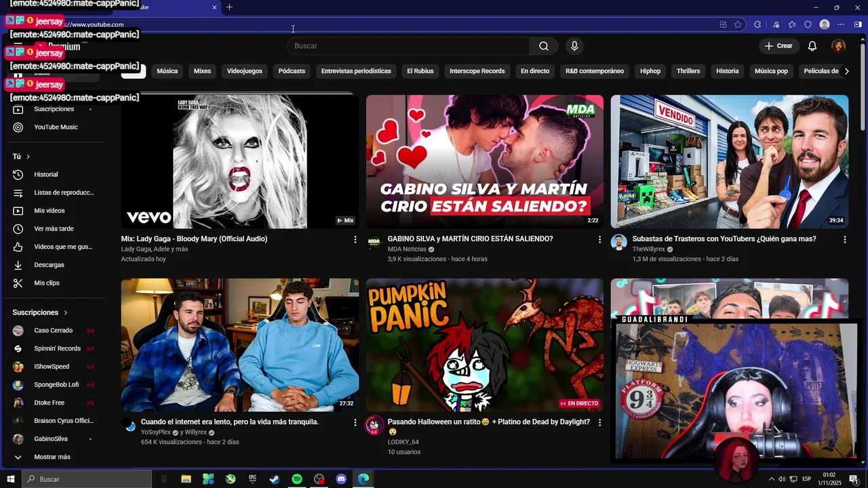Open Edge favorites list icon

(792, 24)
